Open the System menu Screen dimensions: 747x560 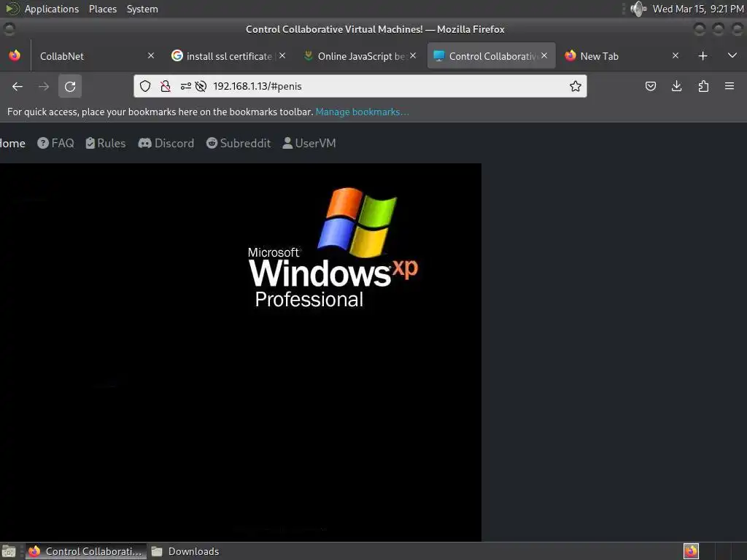(142, 9)
